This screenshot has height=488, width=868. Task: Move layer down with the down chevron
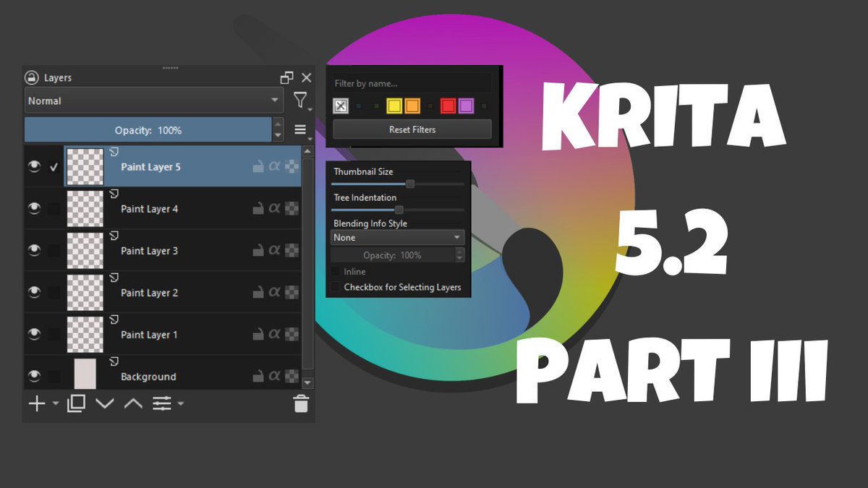click(105, 403)
